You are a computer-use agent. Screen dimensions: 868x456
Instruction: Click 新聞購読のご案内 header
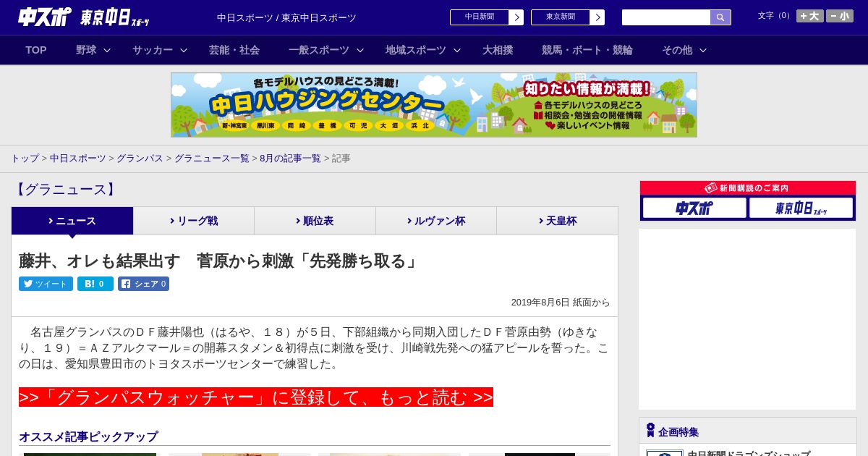coord(748,187)
